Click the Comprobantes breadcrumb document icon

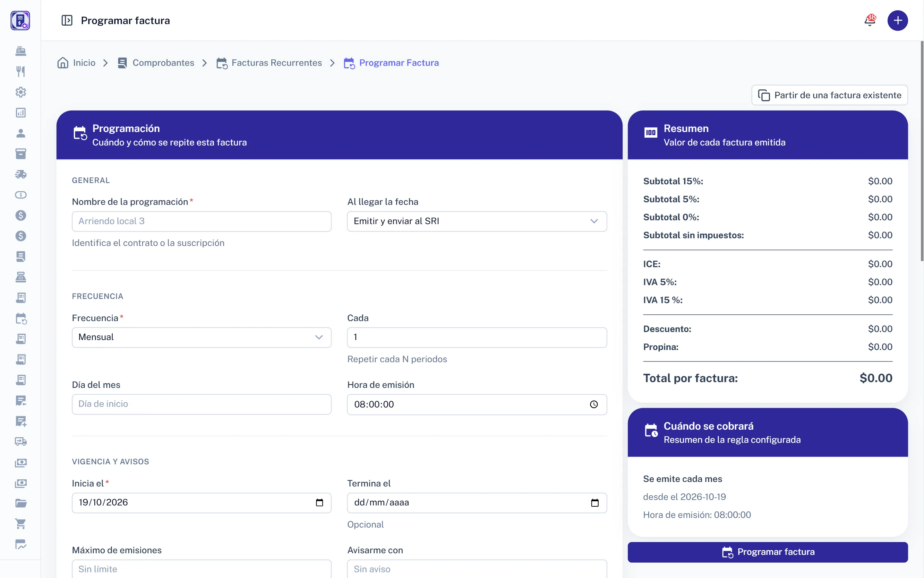click(x=122, y=63)
